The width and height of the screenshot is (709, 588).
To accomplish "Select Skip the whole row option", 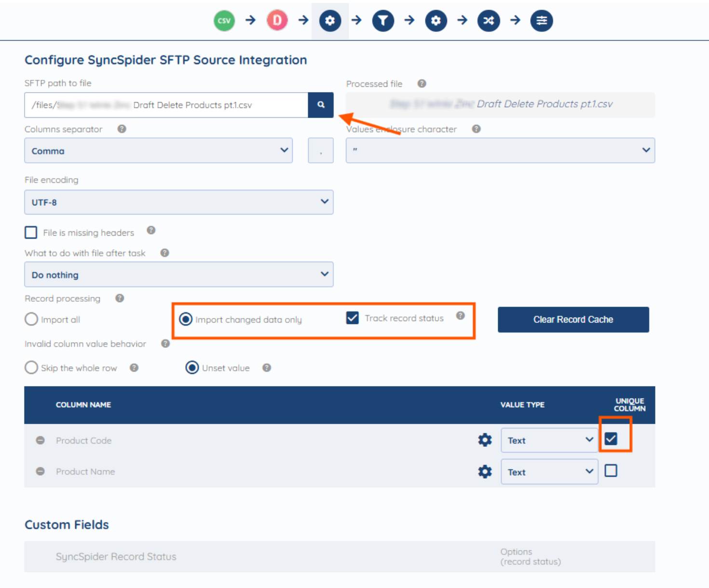I will (x=31, y=368).
